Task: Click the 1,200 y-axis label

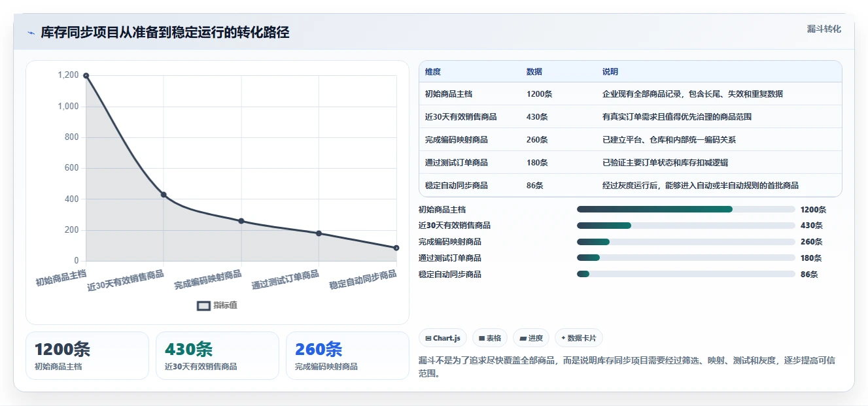Action: click(68, 75)
